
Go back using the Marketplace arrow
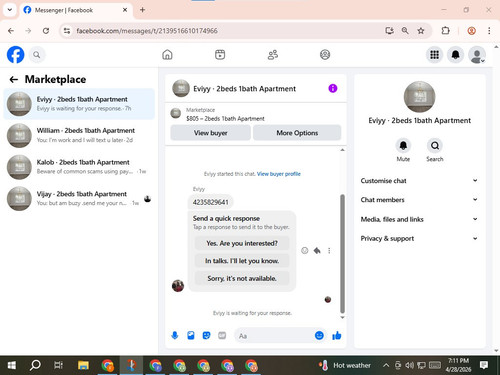pos(14,79)
